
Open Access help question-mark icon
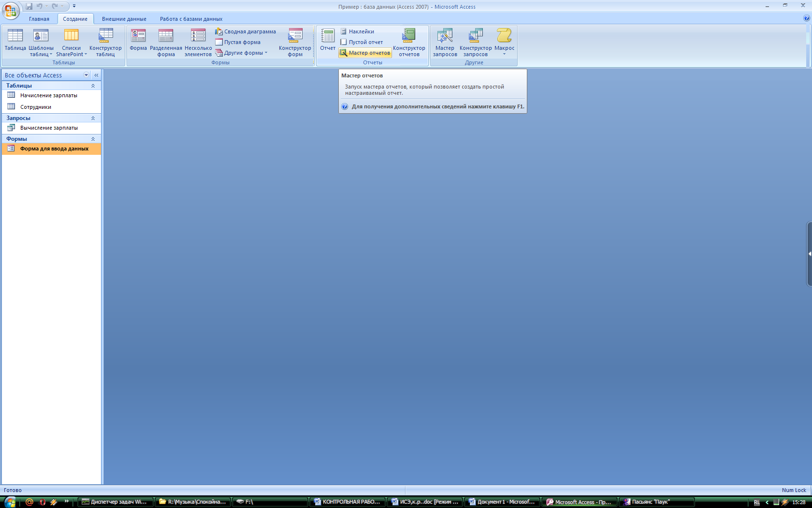click(806, 18)
